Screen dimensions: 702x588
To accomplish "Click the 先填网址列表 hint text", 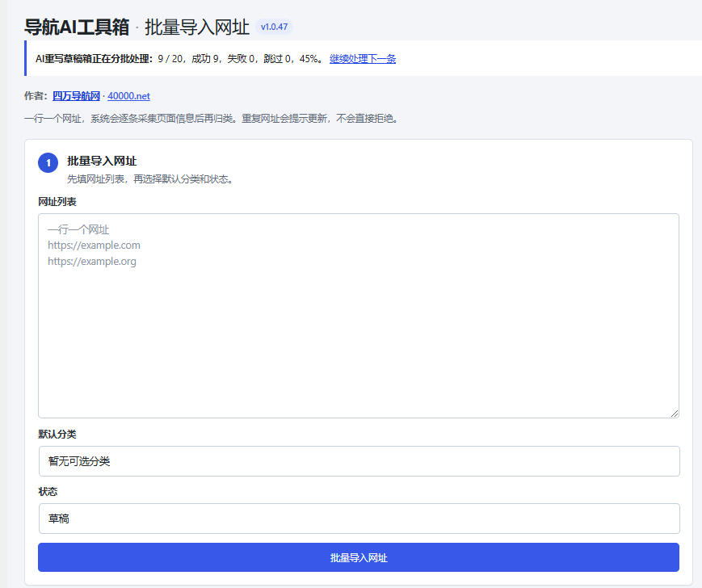I will (150, 179).
